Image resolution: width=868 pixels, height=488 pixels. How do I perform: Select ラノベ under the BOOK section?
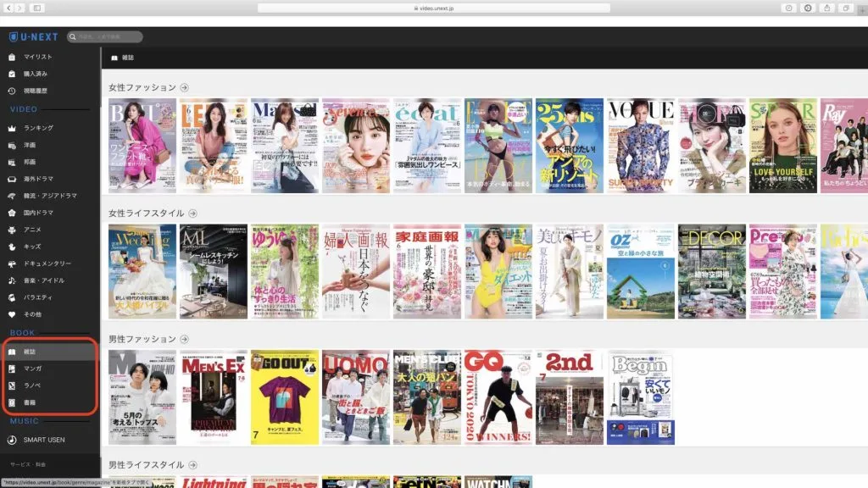(32, 385)
